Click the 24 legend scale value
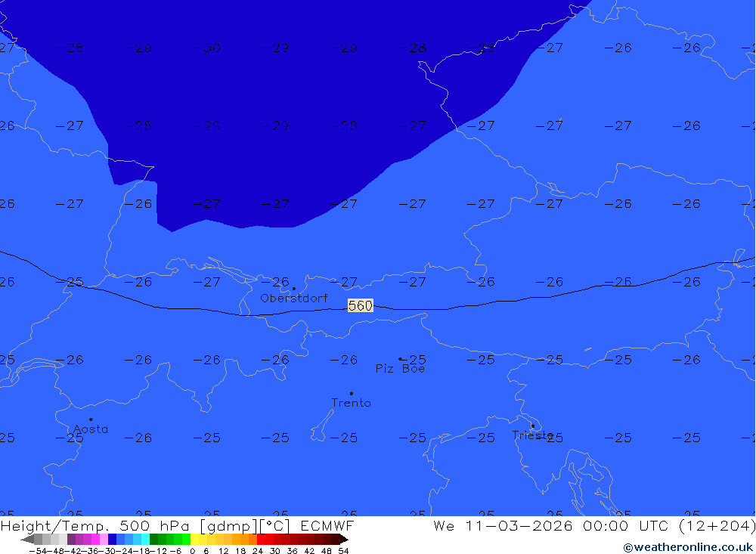The image size is (756, 554). [x=258, y=551]
